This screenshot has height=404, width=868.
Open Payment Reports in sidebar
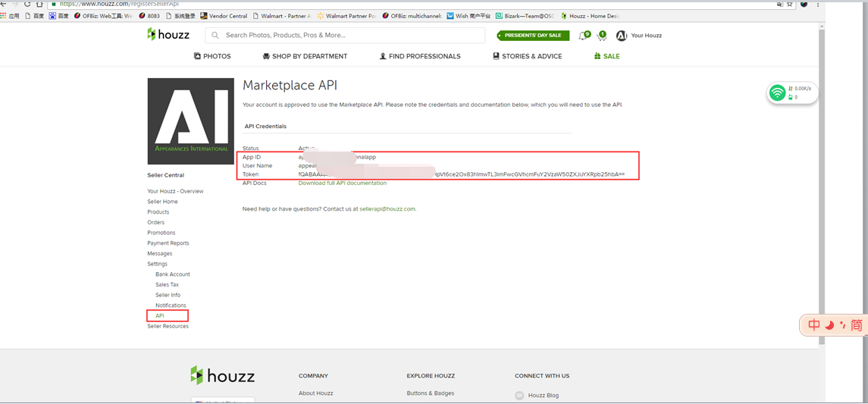point(168,243)
